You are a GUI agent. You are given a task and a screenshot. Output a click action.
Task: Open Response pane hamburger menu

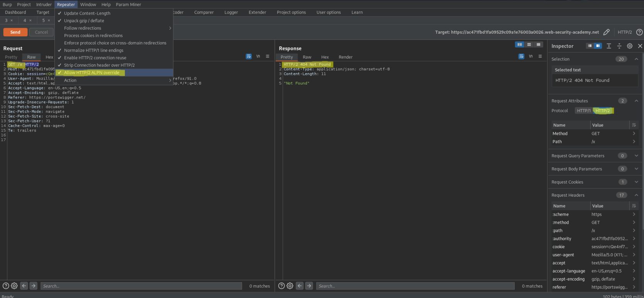pos(540,56)
